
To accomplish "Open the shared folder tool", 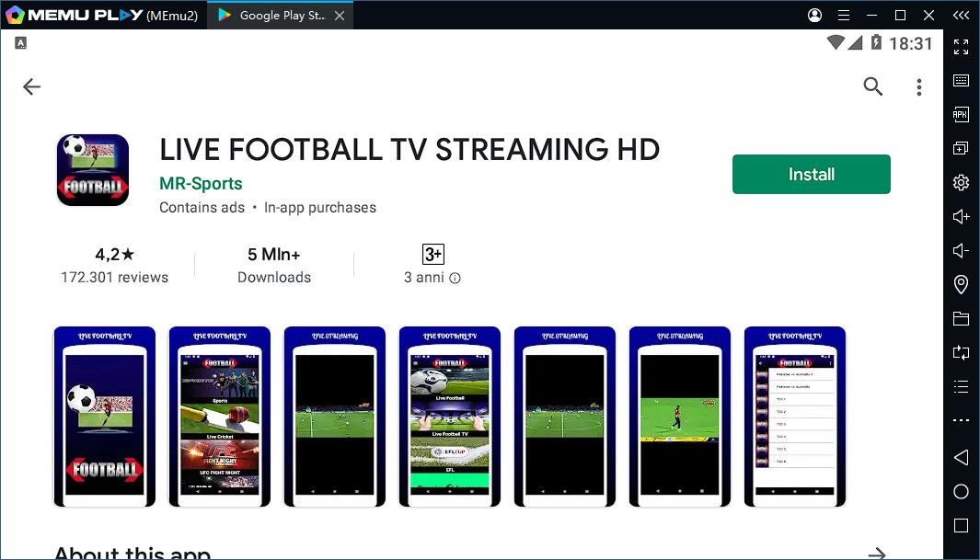I will (x=961, y=317).
